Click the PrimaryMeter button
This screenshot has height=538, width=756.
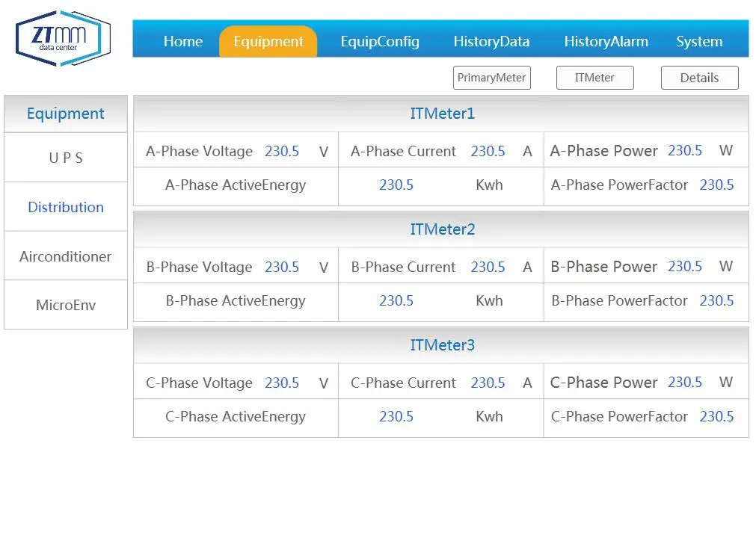click(492, 78)
